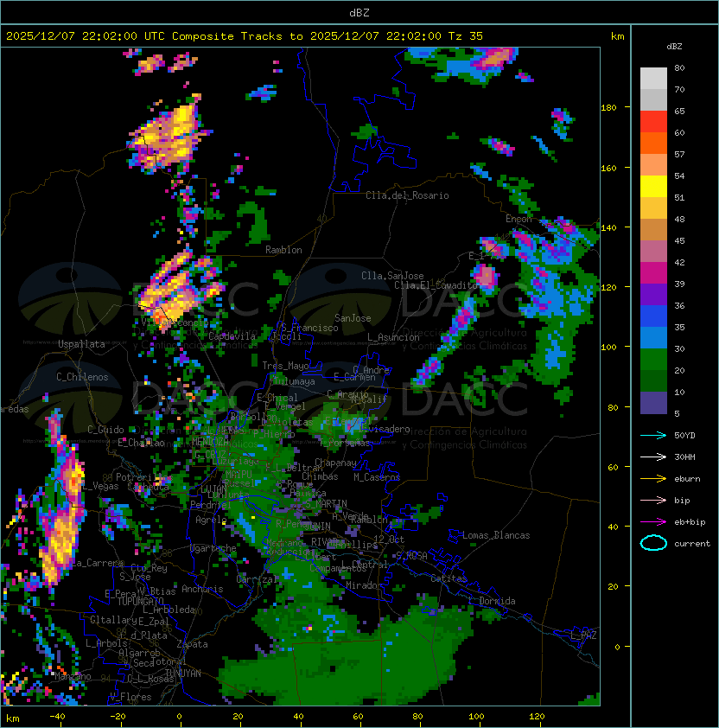This screenshot has height=728, width=719.
Task: Click the L_Dormida place label
Action: pos(492,601)
